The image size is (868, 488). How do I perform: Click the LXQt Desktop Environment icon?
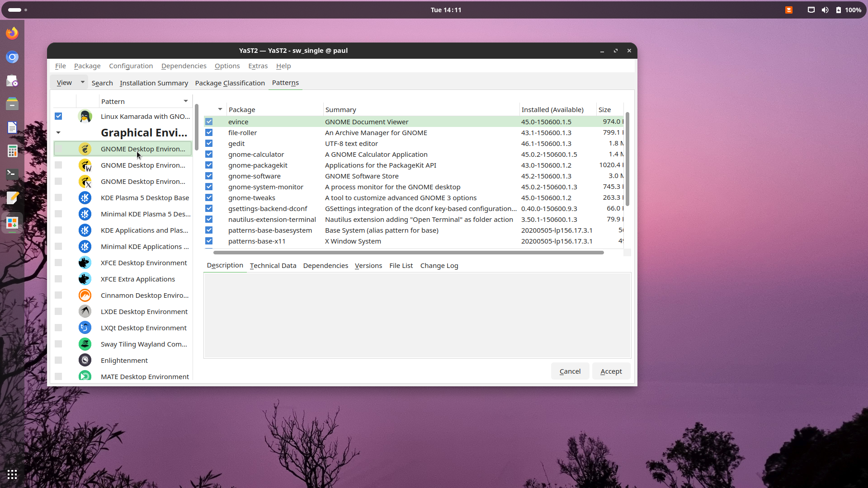[x=85, y=328]
